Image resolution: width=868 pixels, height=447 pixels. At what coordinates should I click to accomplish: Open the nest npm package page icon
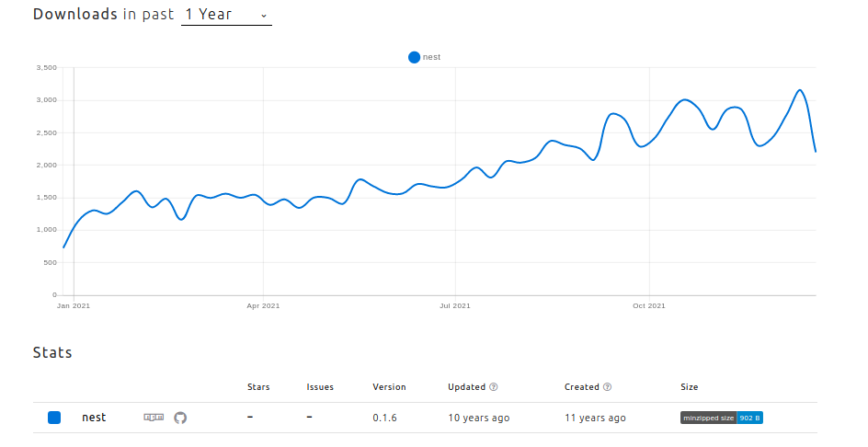coord(154,418)
